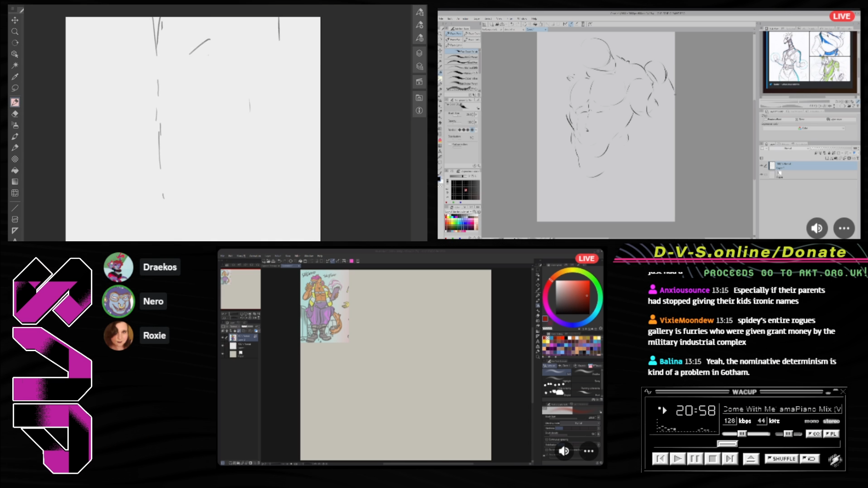Mute the top-right live stream audio
This screenshot has height=488, width=868.
pyautogui.click(x=817, y=228)
